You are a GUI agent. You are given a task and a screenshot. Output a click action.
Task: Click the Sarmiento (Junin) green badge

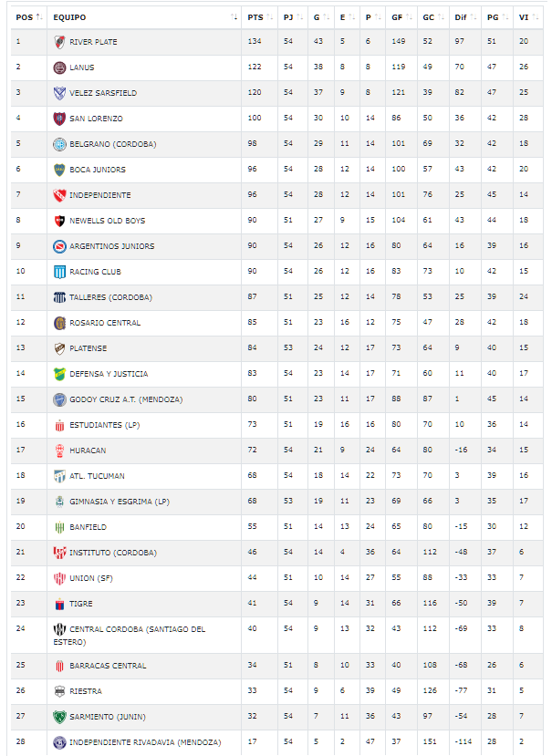[59, 717]
